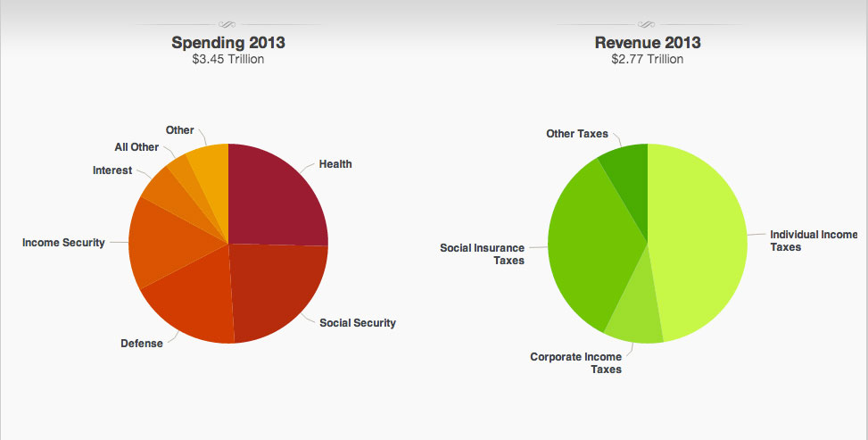Click the 'Health' text label
The image size is (868, 440).
[x=335, y=164]
